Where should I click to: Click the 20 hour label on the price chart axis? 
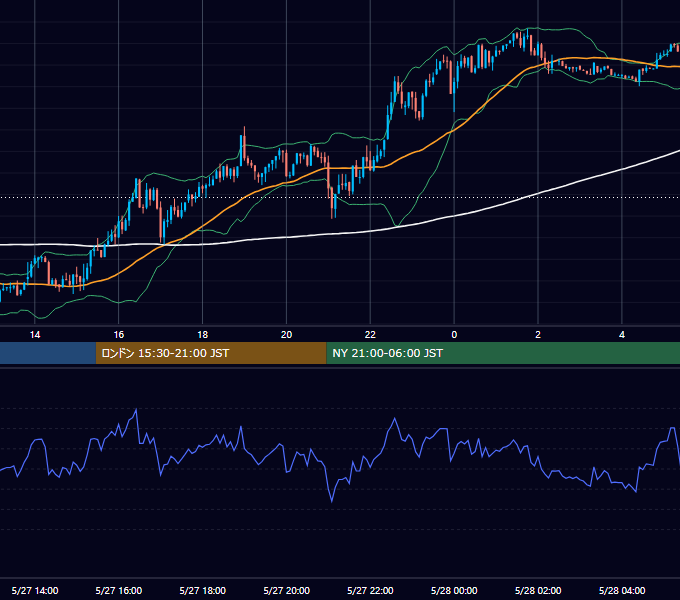pos(286,335)
